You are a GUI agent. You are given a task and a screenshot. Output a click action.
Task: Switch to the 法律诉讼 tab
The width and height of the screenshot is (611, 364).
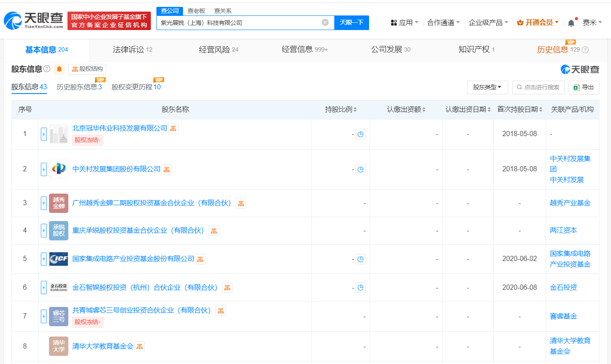(132, 50)
